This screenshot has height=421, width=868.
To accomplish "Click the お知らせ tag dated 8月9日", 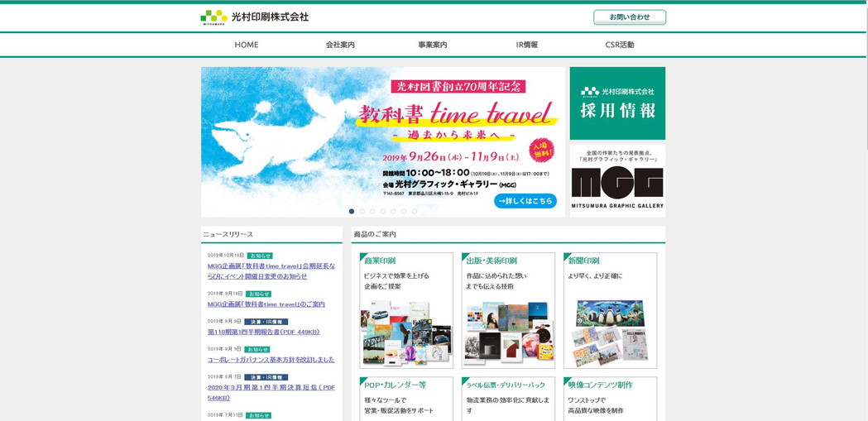I will pyautogui.click(x=257, y=349).
